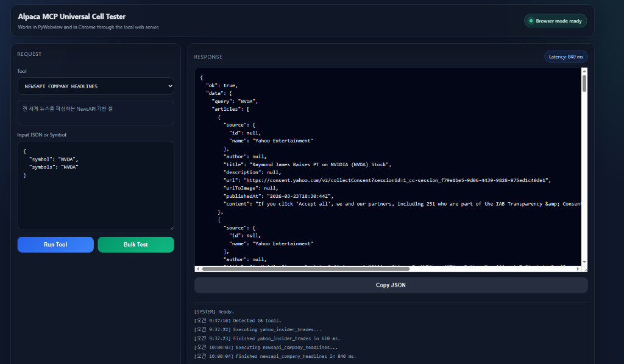The image size is (624, 364).
Task: Click the consent.yahoo.com url line in response
Action: [387, 180]
